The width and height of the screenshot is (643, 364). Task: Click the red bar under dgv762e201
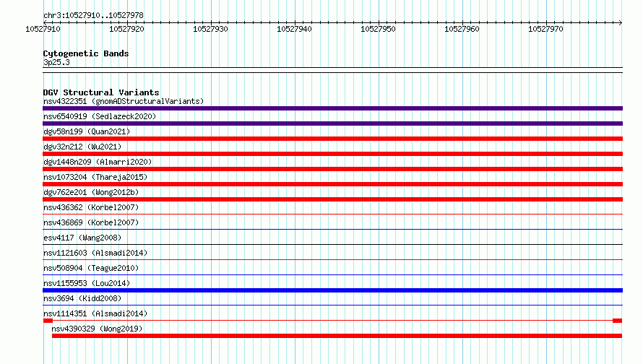[332, 199]
